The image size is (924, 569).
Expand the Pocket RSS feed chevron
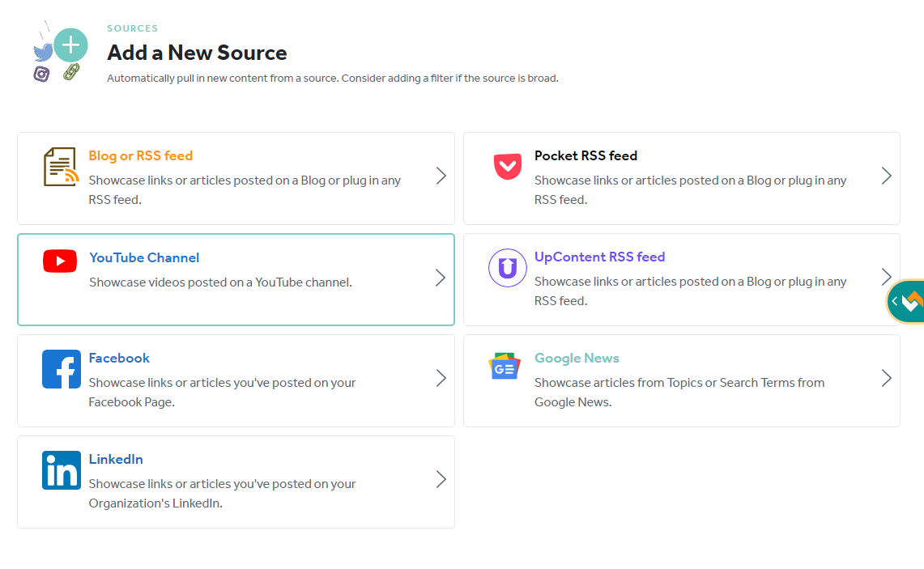tap(886, 176)
